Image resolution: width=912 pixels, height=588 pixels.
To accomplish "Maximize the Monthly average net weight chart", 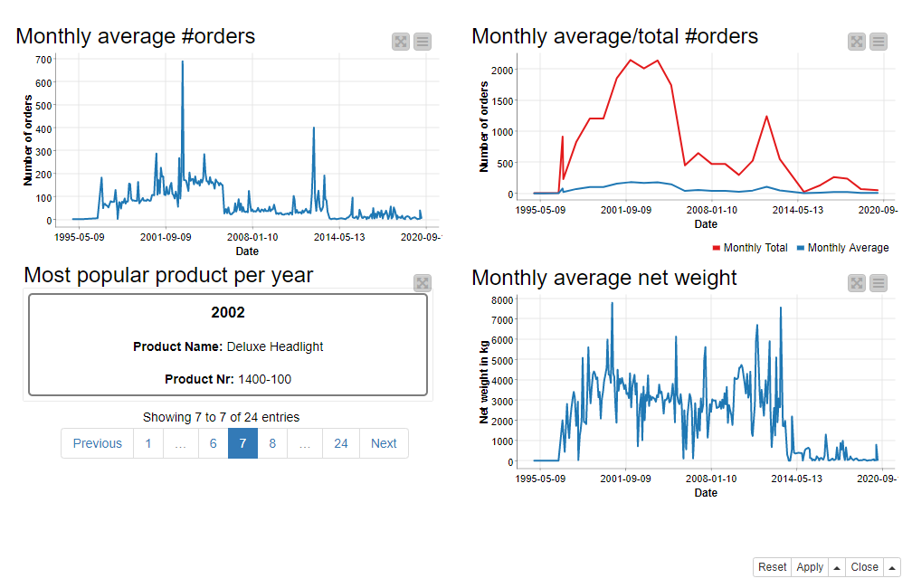I will click(x=857, y=283).
